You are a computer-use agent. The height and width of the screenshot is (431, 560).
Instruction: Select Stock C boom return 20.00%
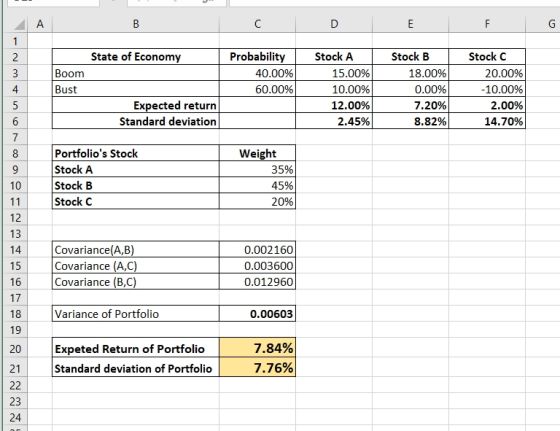pos(487,73)
